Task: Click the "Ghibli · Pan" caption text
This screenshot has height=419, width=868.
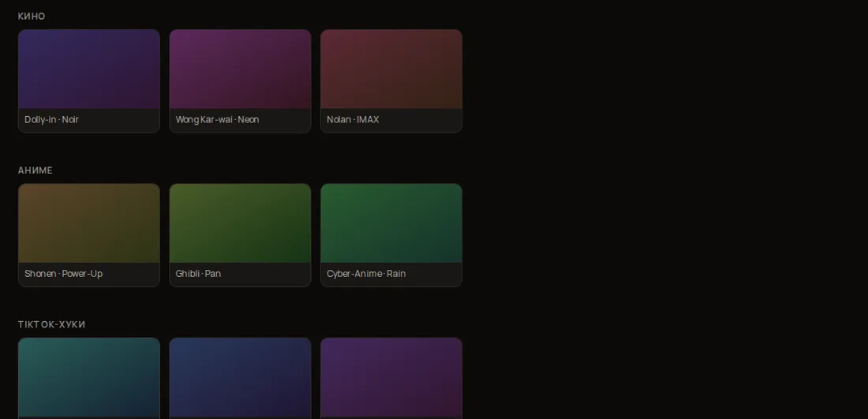Action: (x=198, y=274)
